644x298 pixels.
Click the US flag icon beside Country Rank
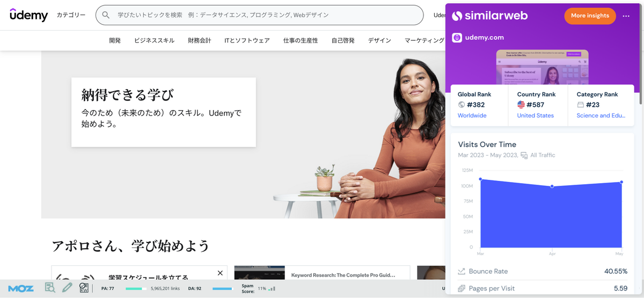point(521,105)
